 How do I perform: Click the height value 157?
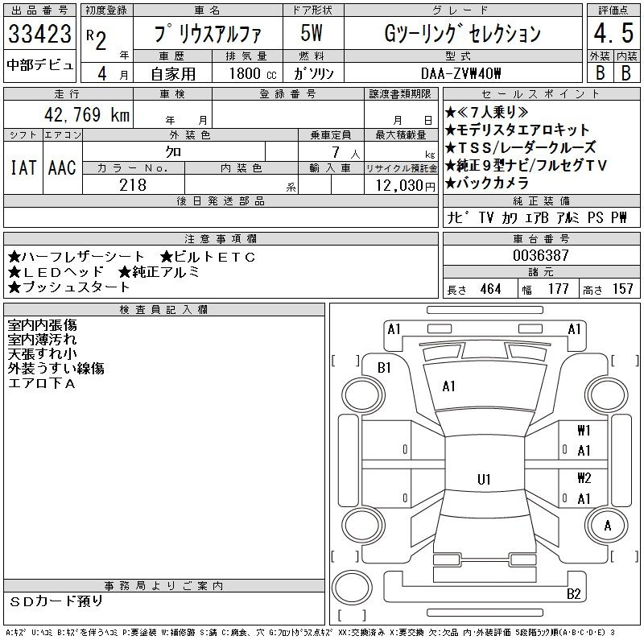622,289
